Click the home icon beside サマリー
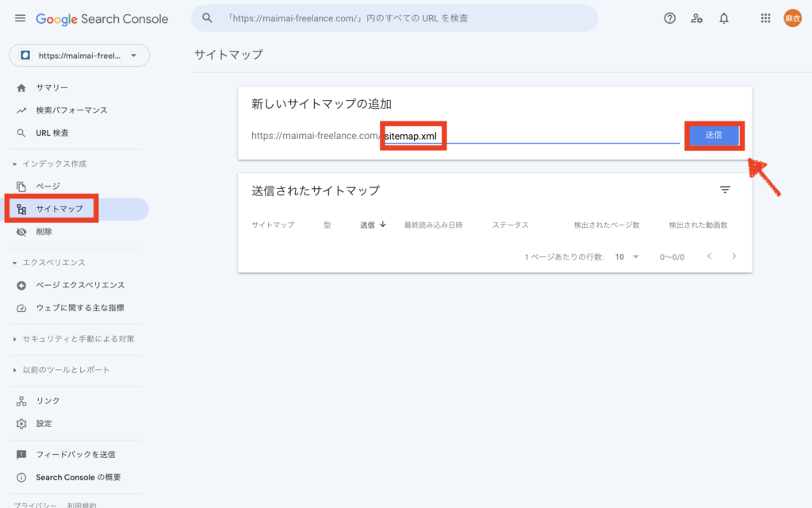Viewport: 812px width, 508px height. pyautogui.click(x=21, y=87)
